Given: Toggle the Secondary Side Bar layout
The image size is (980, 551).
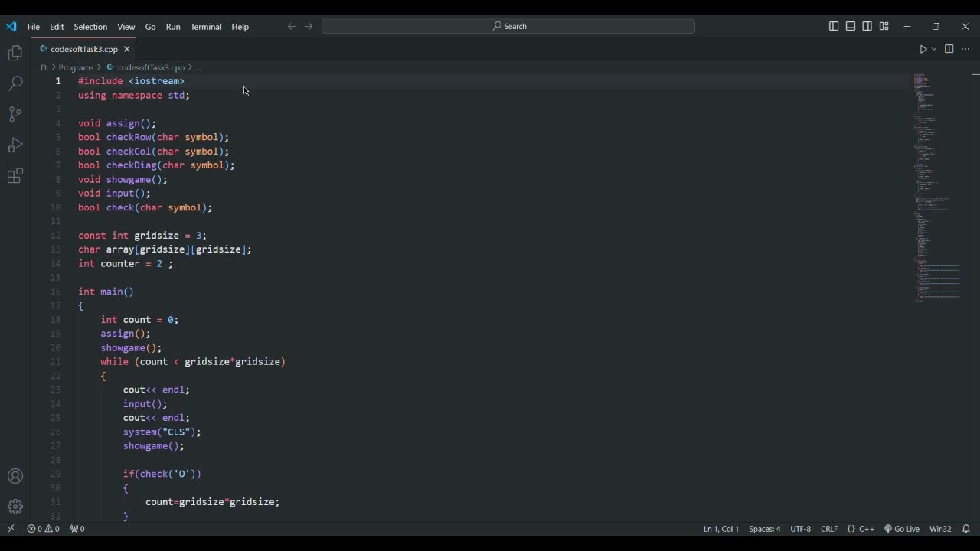Looking at the screenshot, I should tap(867, 26).
